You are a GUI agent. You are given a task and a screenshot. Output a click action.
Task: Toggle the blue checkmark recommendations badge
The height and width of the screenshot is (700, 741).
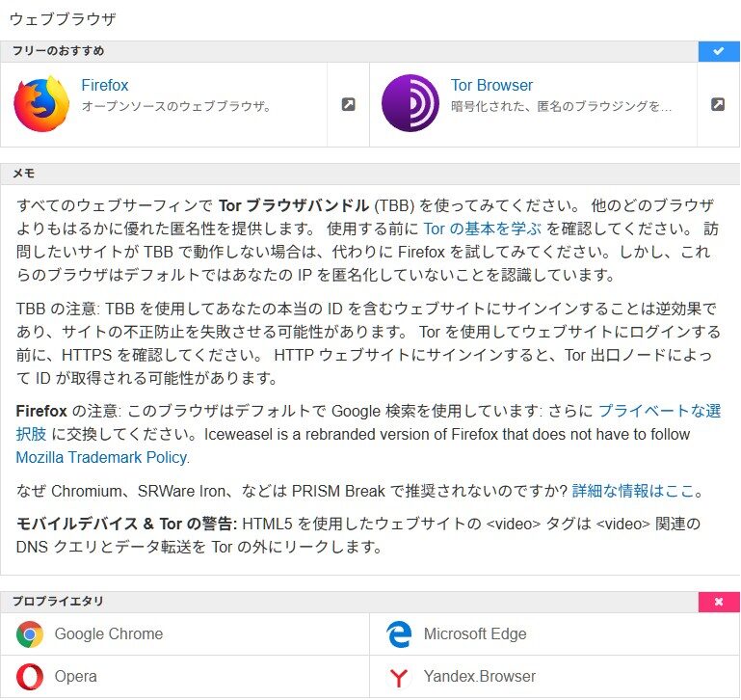coord(719,51)
